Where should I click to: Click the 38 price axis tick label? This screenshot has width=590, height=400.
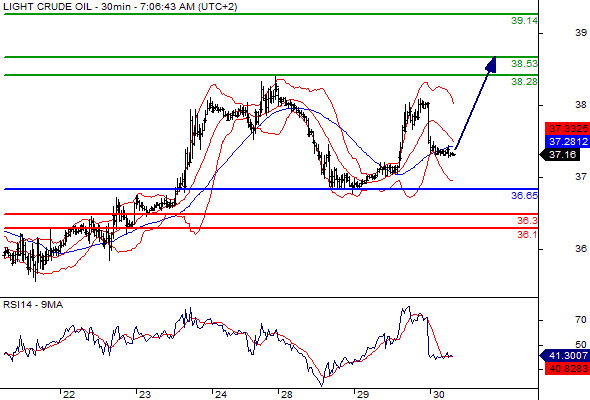(581, 105)
